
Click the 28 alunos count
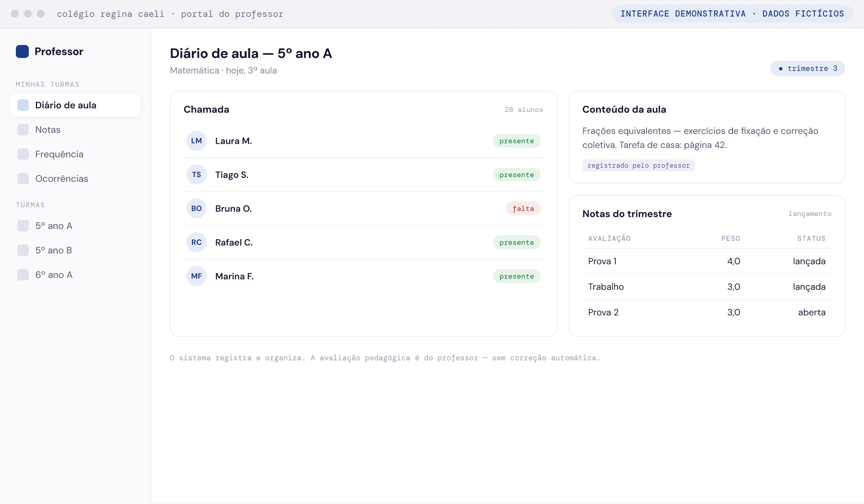[x=524, y=109]
